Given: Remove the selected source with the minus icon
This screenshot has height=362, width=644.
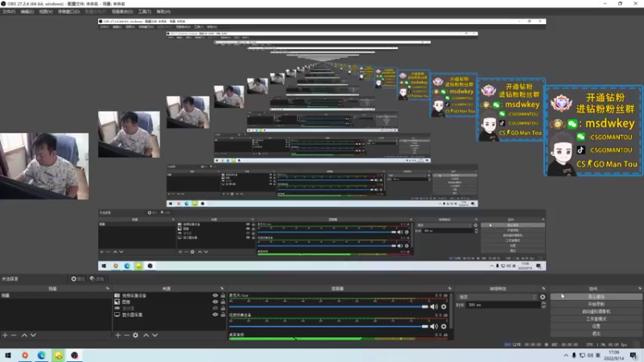Looking at the screenshot, I should pos(126,335).
